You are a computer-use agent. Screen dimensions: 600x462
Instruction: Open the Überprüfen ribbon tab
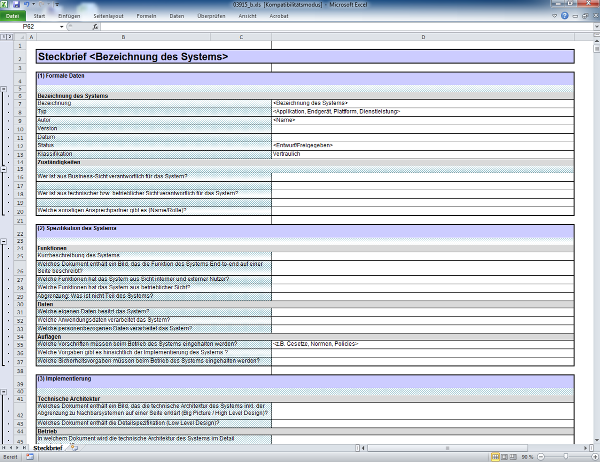point(211,17)
